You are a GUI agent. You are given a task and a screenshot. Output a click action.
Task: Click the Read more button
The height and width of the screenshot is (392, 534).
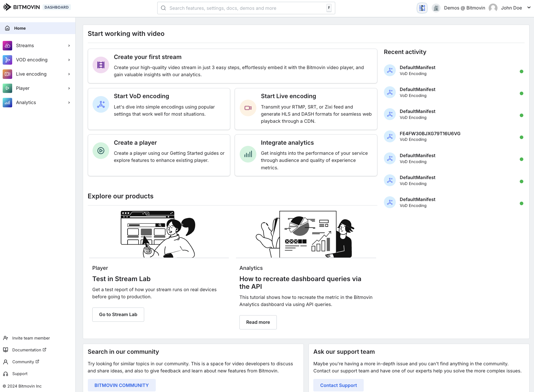[258, 322]
